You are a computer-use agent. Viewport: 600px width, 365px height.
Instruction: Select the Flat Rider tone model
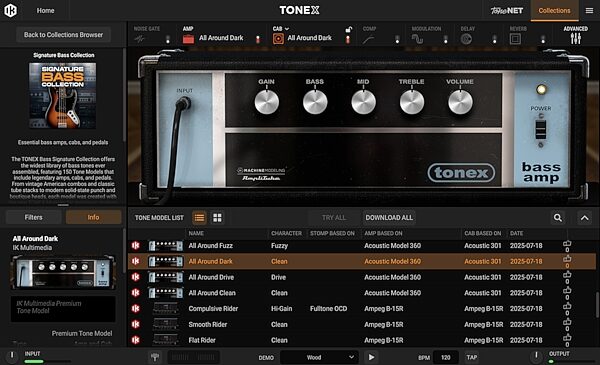point(362,340)
